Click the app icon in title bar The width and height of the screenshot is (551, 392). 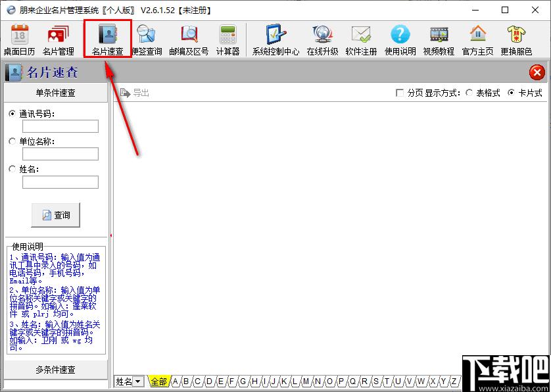11,10
